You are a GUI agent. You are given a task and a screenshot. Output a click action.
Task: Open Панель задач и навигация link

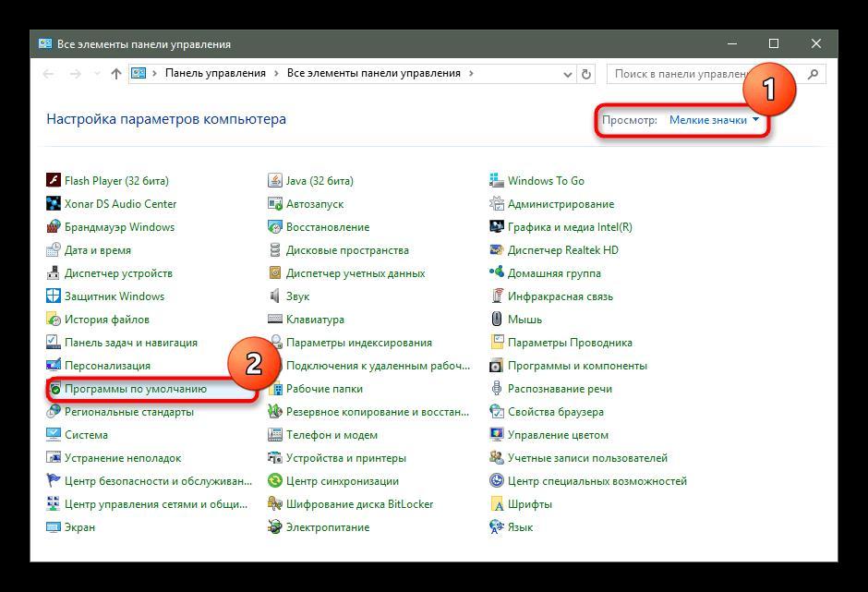coord(130,343)
